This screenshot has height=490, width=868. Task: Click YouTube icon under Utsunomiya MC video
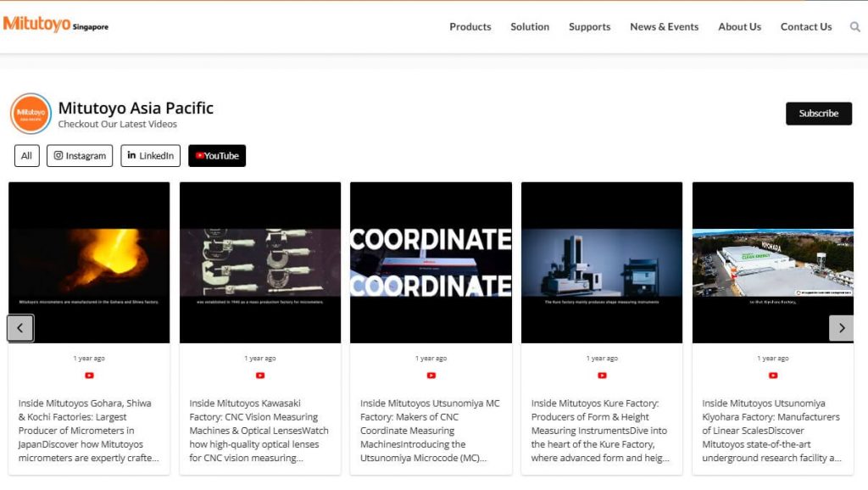[431, 376]
